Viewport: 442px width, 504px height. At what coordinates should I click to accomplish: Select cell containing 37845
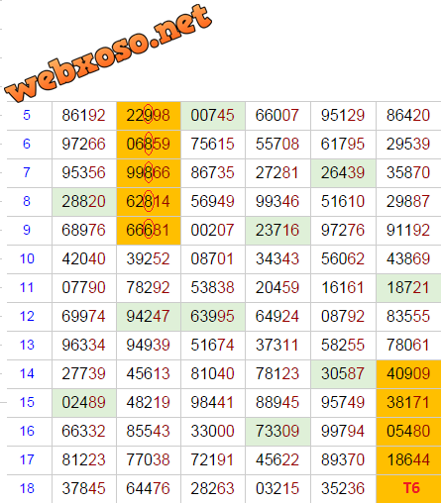pyautogui.click(x=84, y=488)
